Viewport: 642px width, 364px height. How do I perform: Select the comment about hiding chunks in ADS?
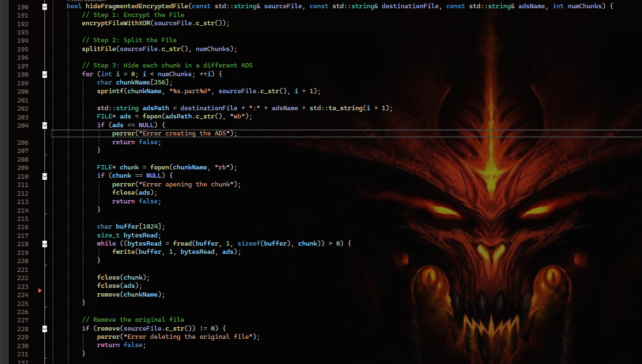167,65
